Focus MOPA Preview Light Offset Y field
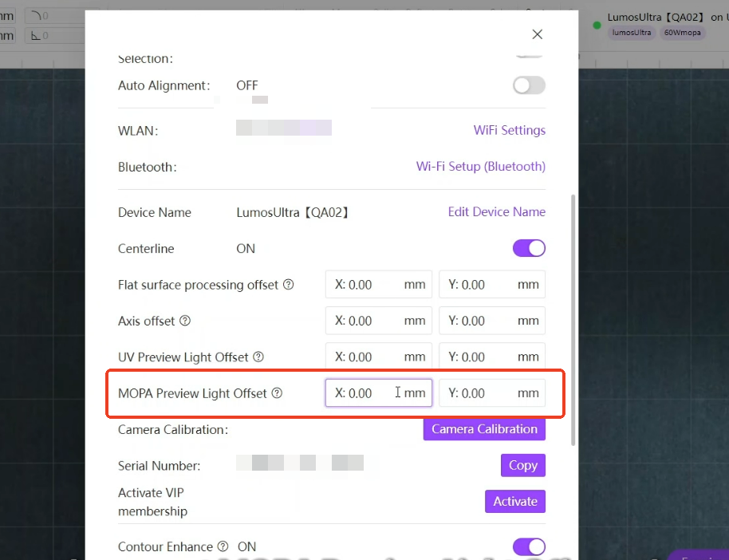Image resolution: width=729 pixels, height=560 pixels. coord(492,393)
